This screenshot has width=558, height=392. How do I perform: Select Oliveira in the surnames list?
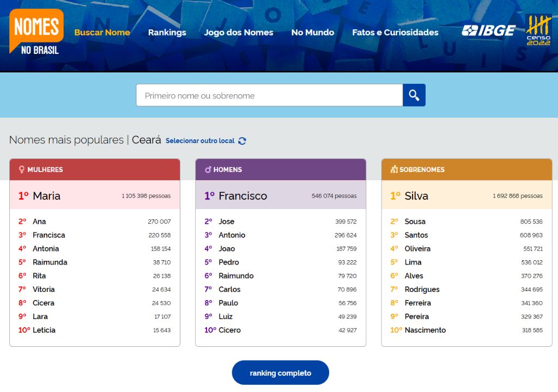417,248
